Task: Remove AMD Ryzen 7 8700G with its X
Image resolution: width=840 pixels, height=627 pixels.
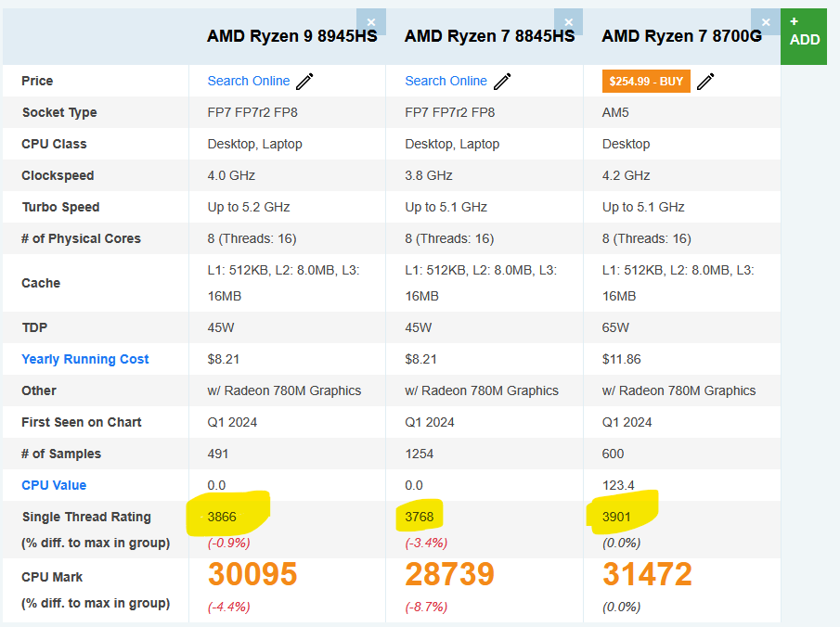Action: click(766, 22)
